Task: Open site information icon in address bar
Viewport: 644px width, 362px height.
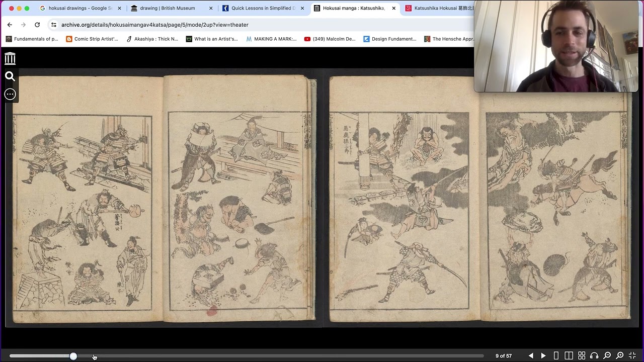Action: pyautogui.click(x=54, y=25)
